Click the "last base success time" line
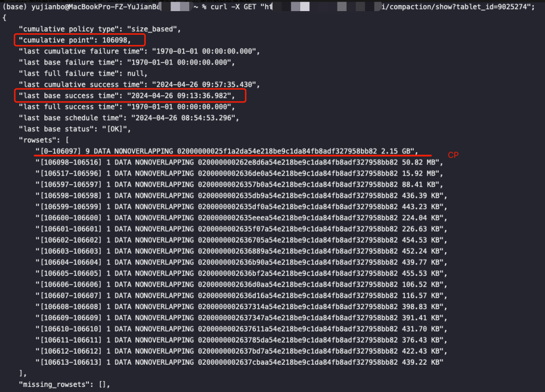This screenshot has width=545, height=392. tap(127, 96)
